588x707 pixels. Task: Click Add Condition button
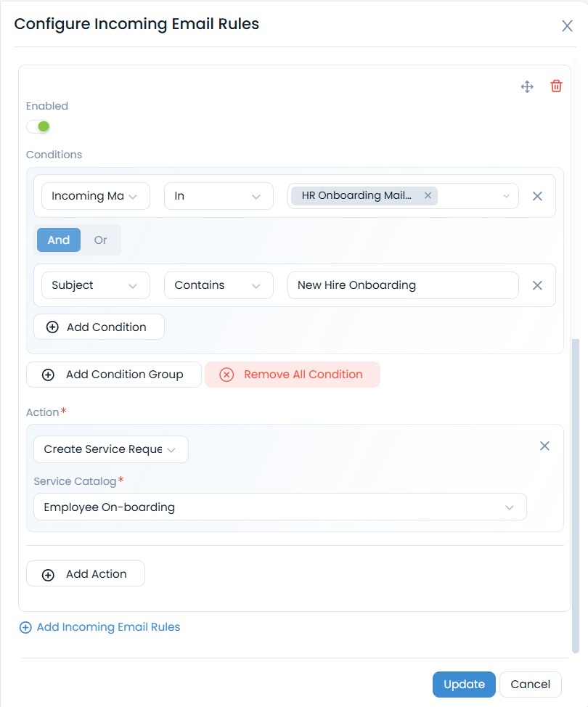pyautogui.click(x=99, y=327)
